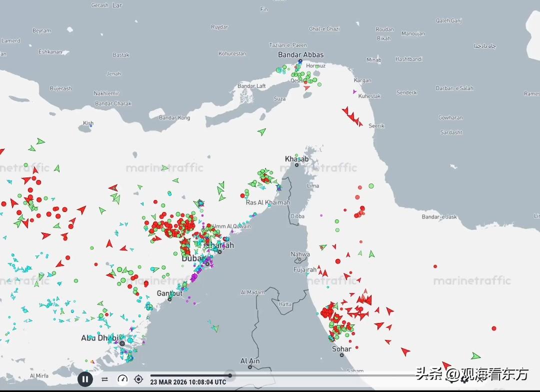Click the crosshair center-on-target icon
The image size is (540, 392).
pos(138,379)
